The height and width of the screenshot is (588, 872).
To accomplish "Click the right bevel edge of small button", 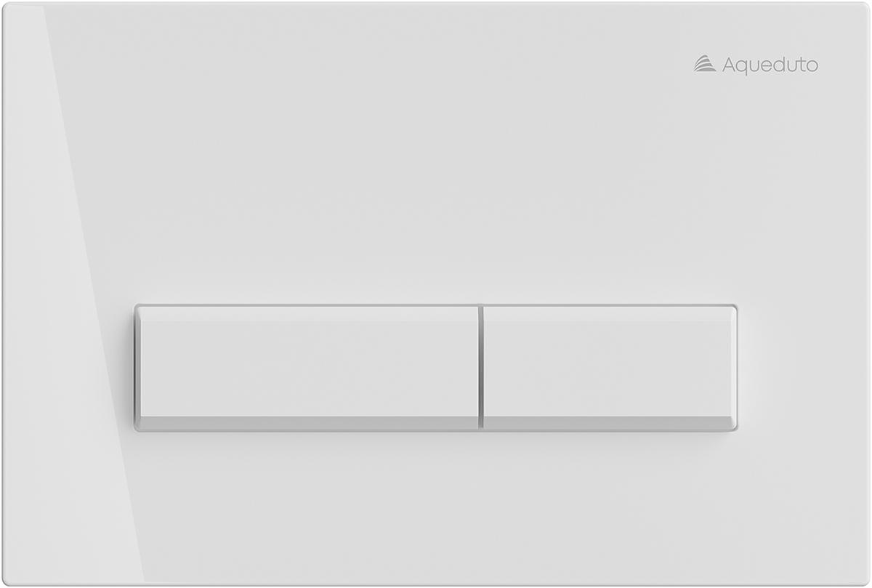I will coord(733,368).
